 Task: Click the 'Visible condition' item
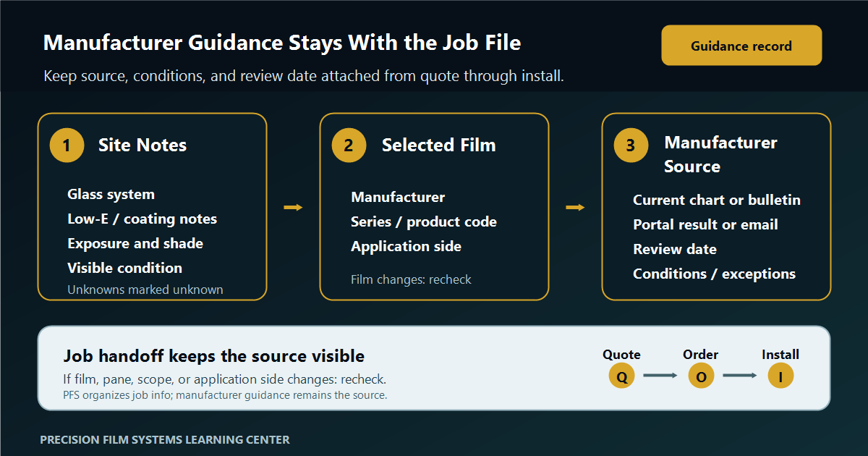pyautogui.click(x=125, y=268)
